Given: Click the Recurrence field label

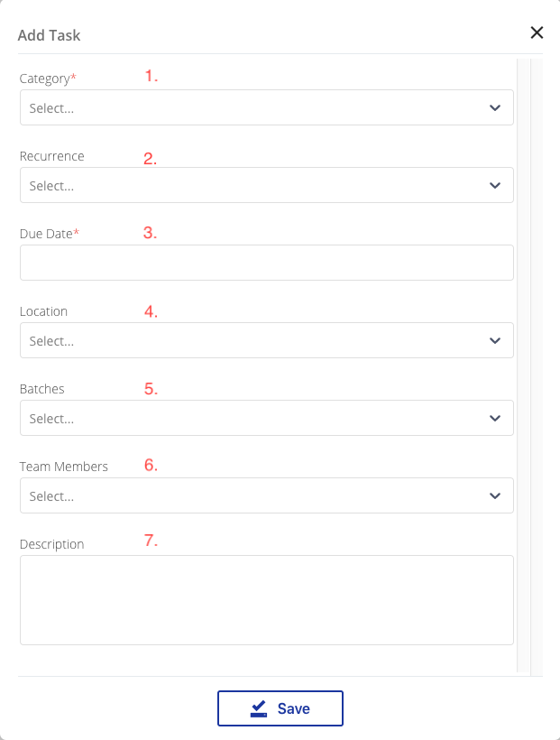Looking at the screenshot, I should point(52,156).
